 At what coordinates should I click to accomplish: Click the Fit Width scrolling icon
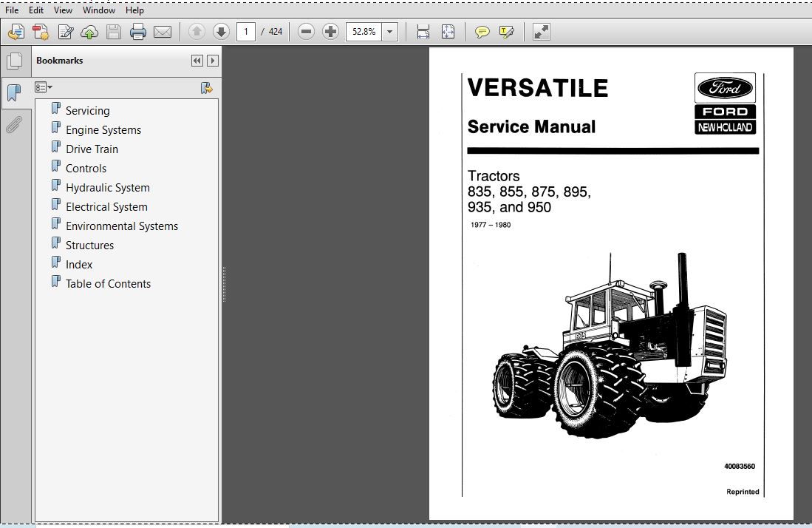(423, 32)
